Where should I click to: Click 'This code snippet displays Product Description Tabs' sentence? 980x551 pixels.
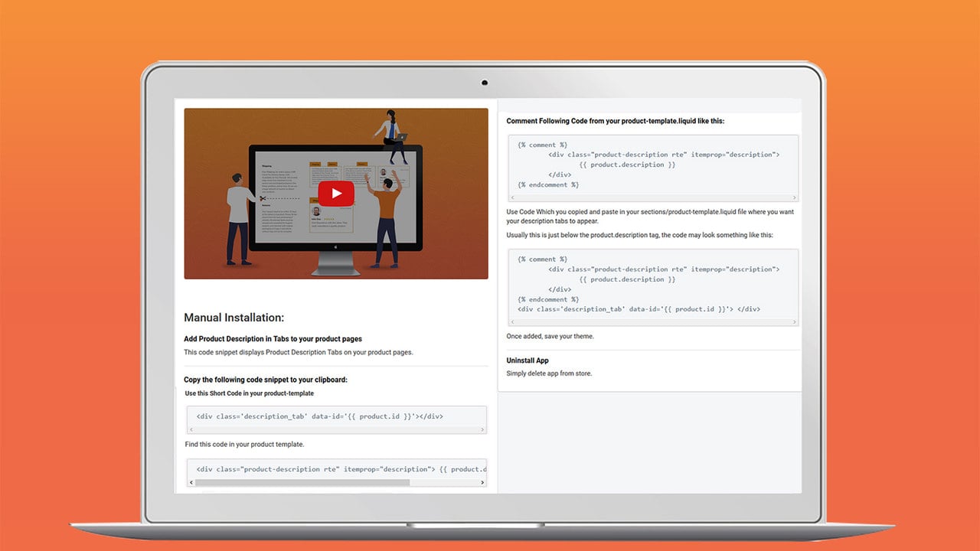[298, 352]
